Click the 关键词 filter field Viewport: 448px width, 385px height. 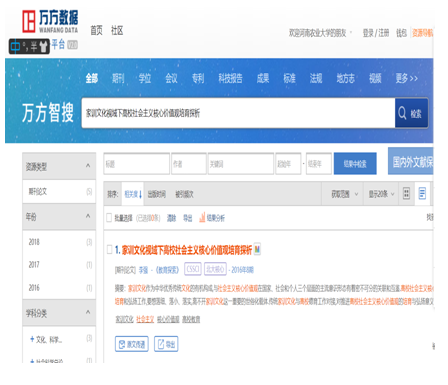pos(241,164)
